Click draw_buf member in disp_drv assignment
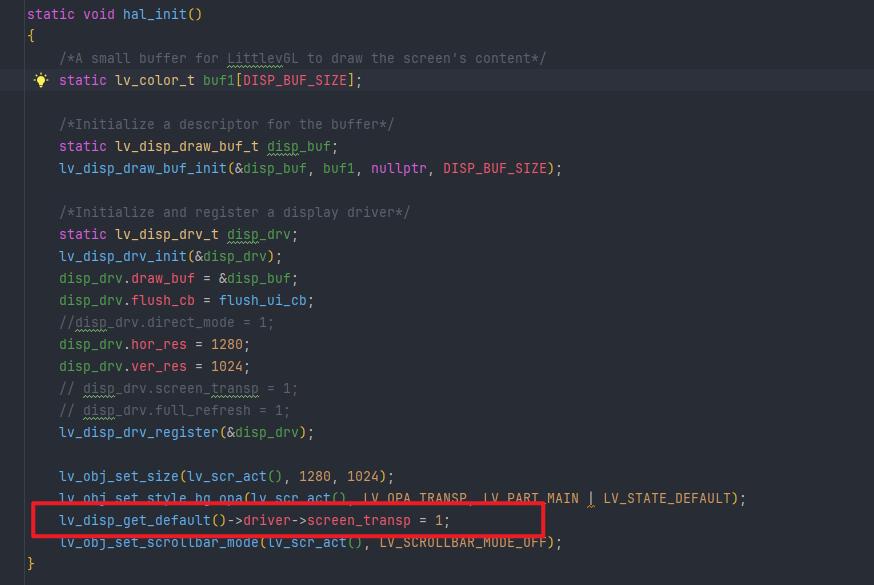874x585 pixels. click(163, 279)
